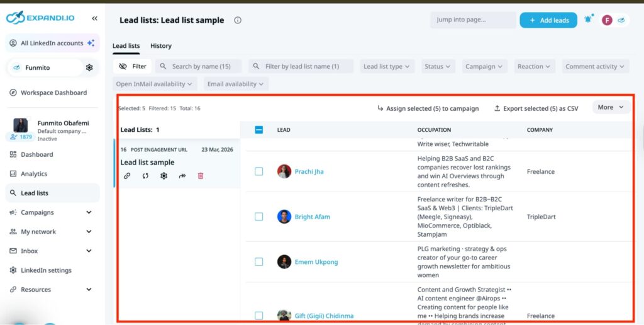Click the AI sparkle icon beside All LinkedIn accounts

[91, 43]
